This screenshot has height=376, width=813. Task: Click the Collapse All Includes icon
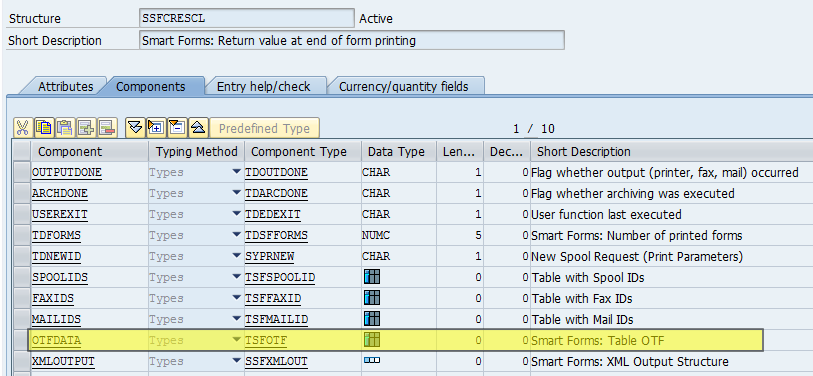point(177,128)
